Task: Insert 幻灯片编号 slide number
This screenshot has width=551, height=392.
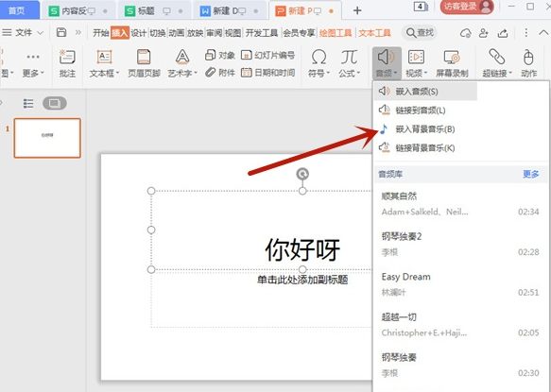Action: tap(267, 55)
